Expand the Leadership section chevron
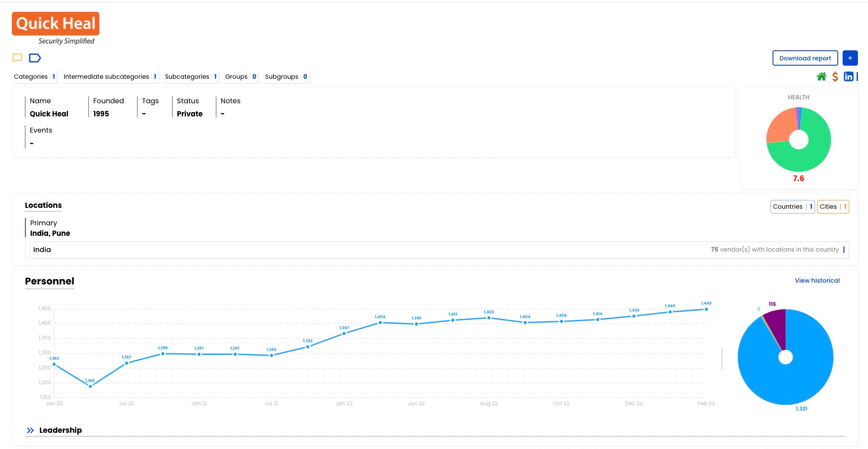 [x=30, y=430]
